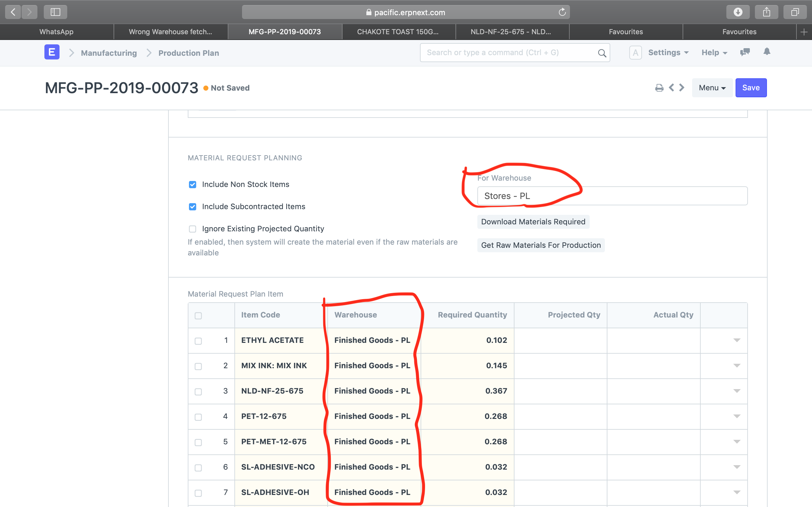Open the WhatsApp browser tab
Image resolution: width=812 pixels, height=507 pixels.
click(56, 31)
